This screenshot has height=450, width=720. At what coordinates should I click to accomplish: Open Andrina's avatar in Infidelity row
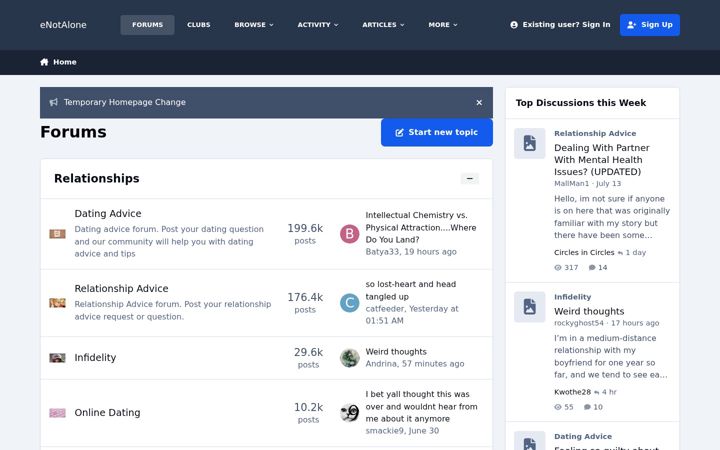pos(349,358)
